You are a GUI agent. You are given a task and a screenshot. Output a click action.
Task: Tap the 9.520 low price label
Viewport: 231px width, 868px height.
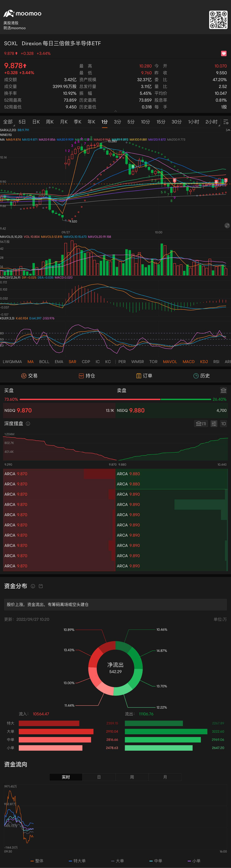(73, 221)
